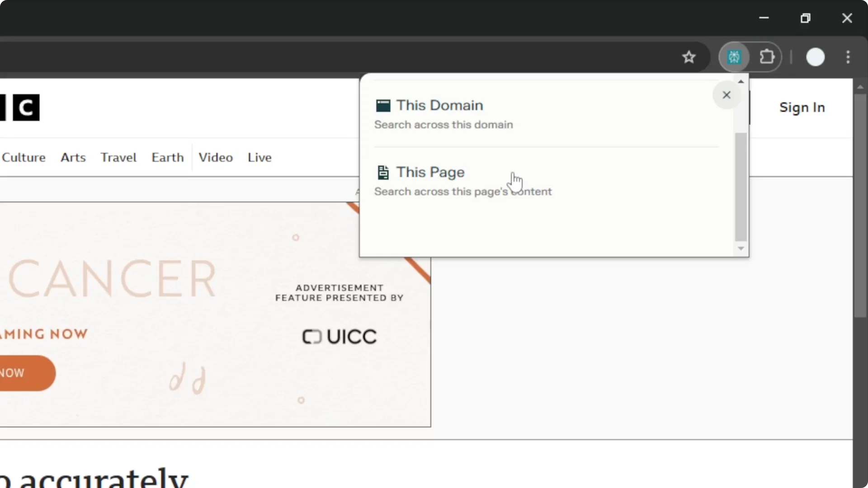Close the search scope popup
Viewport: 868px width, 488px height.
click(x=726, y=95)
